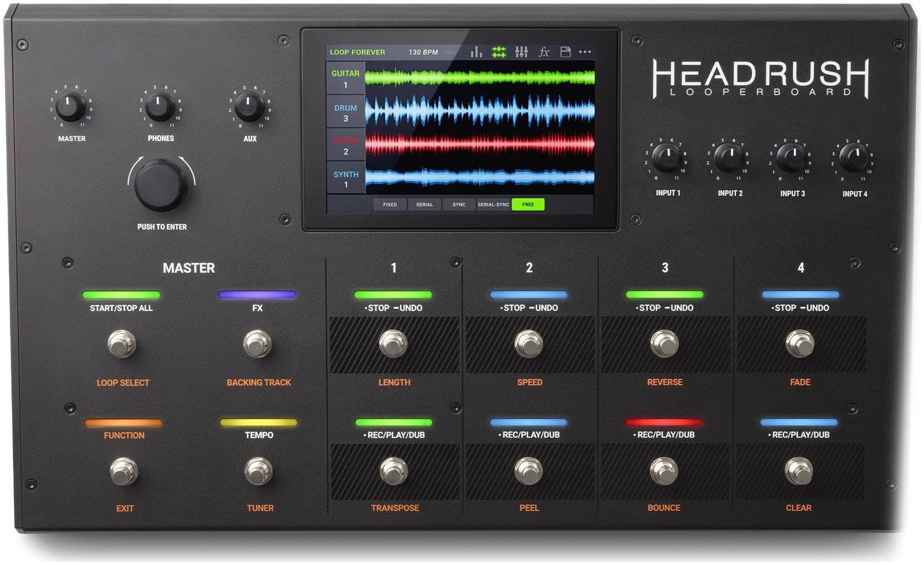Click the blue LED above track 4 REC/PLAY/DUB
This screenshot has height=565, width=924.
[799, 422]
